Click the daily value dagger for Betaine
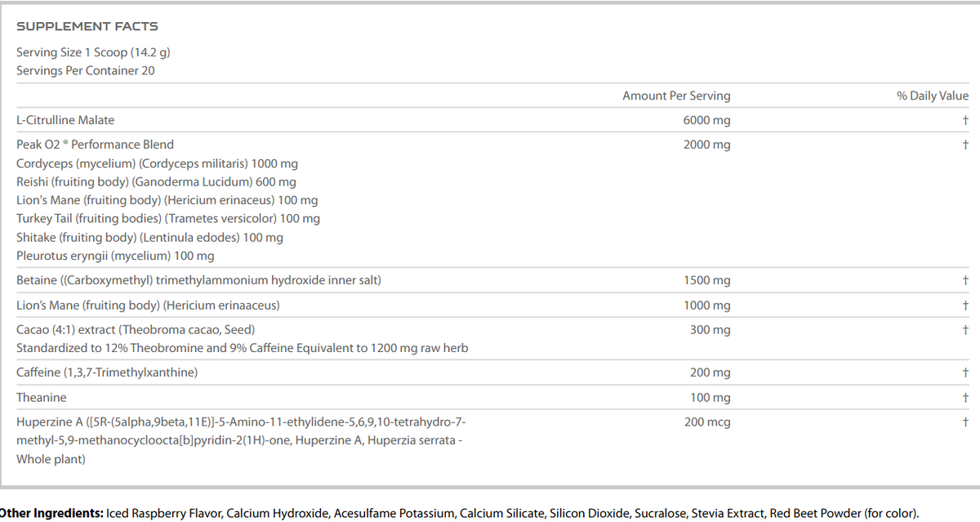Image resolution: width=980 pixels, height=522 pixels. tap(965, 280)
